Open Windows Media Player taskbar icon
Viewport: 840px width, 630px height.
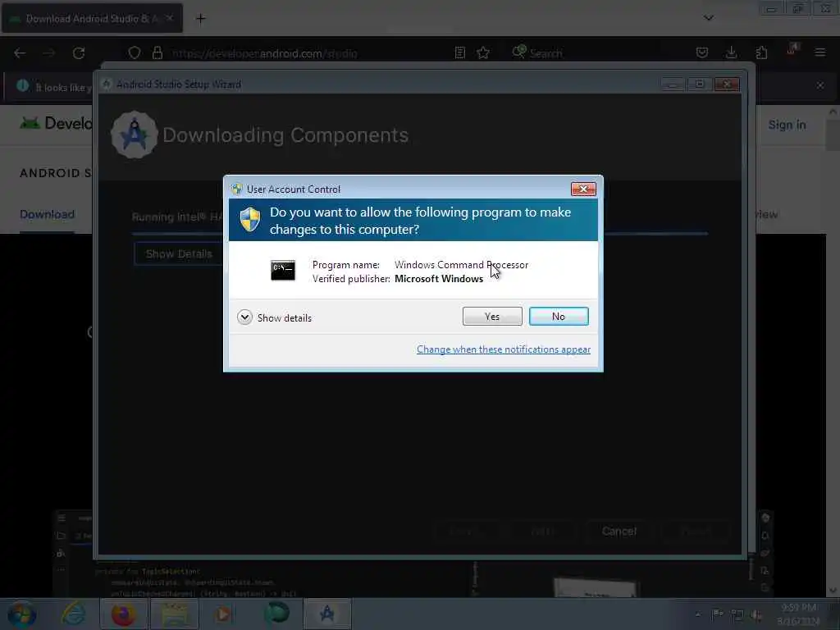tap(224, 614)
